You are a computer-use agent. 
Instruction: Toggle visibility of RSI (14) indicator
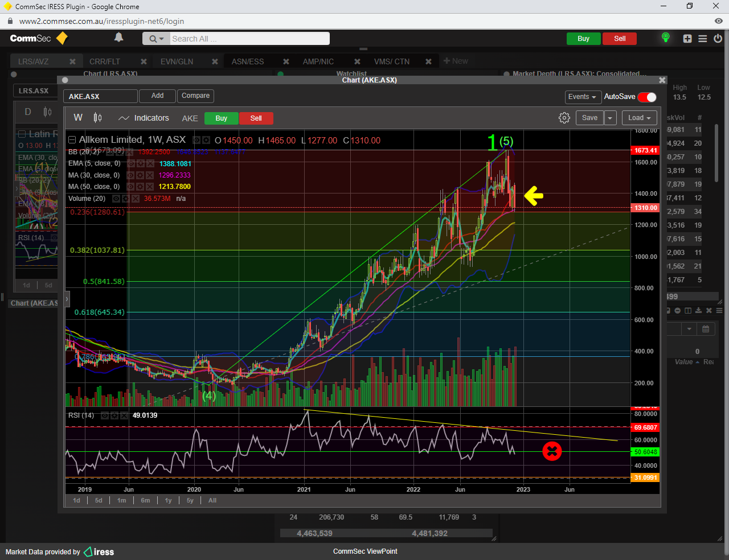point(105,415)
